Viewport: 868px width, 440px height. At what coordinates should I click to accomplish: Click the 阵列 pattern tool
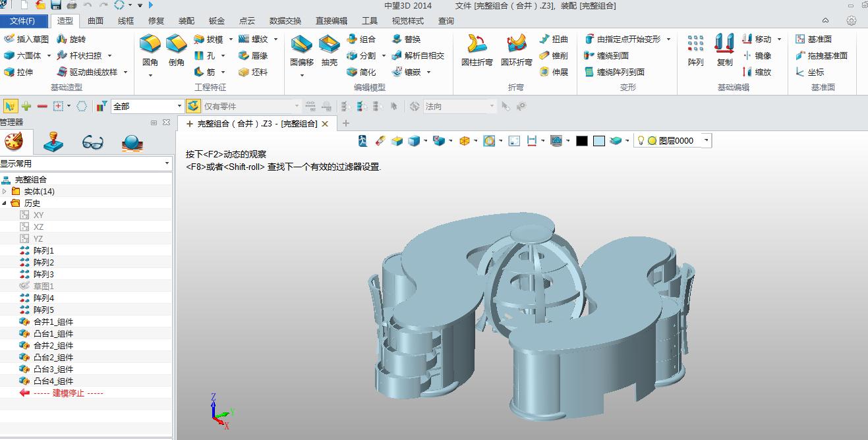click(x=695, y=51)
